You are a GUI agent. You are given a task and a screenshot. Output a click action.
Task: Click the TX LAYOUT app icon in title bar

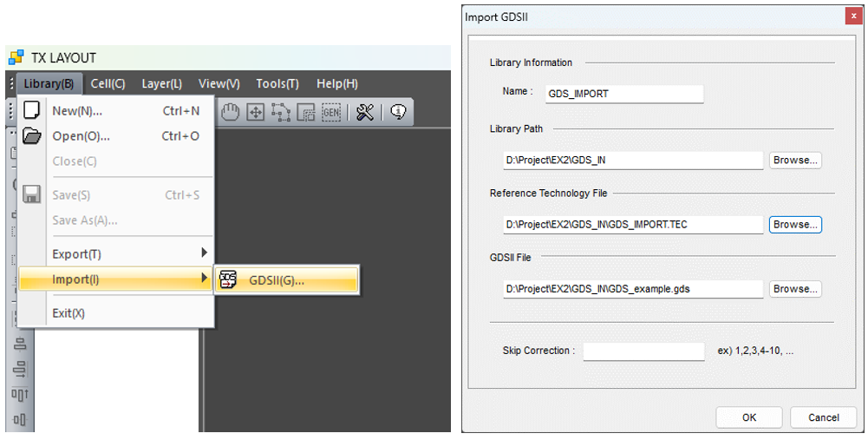pos(16,58)
